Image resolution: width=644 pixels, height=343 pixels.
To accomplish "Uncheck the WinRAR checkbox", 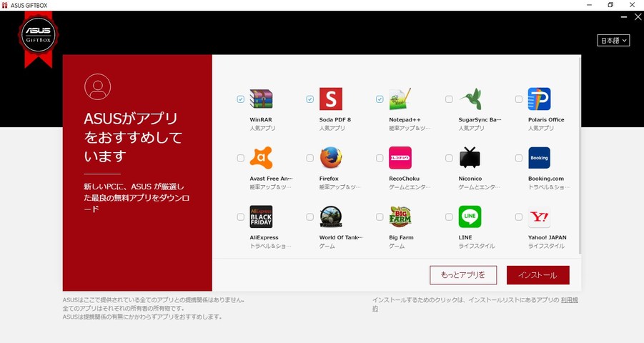I will click(x=241, y=99).
